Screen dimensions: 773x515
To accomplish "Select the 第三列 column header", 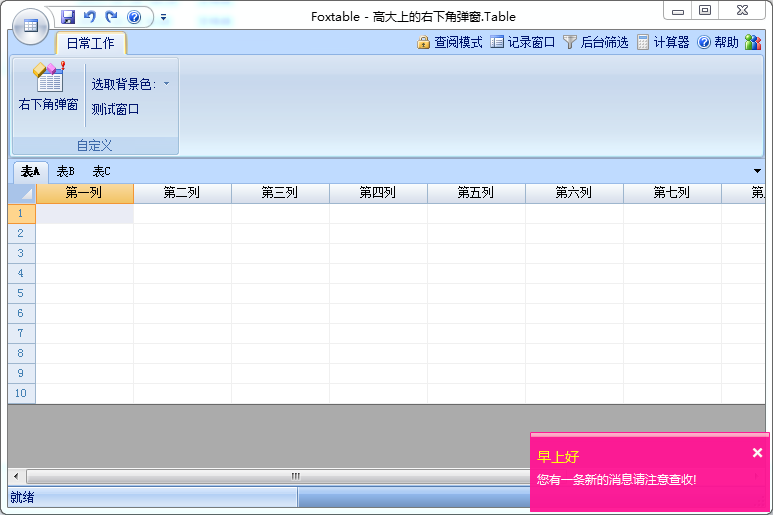I will tap(280, 193).
